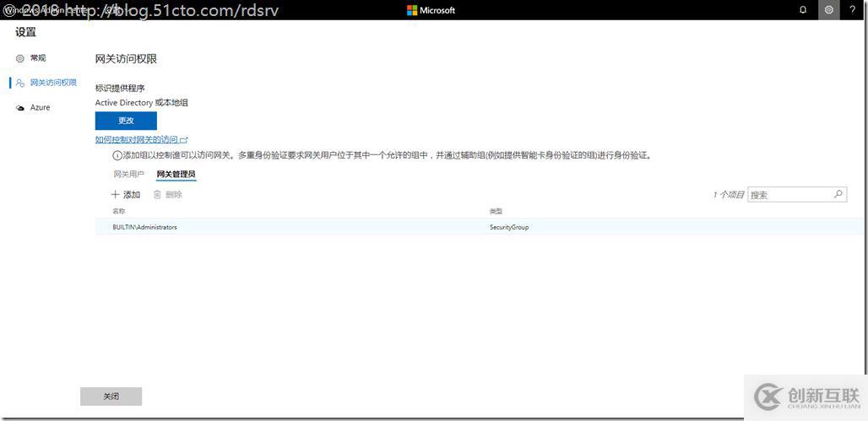Click the 添加 add button
The height and width of the screenshot is (421, 868).
pyautogui.click(x=126, y=195)
